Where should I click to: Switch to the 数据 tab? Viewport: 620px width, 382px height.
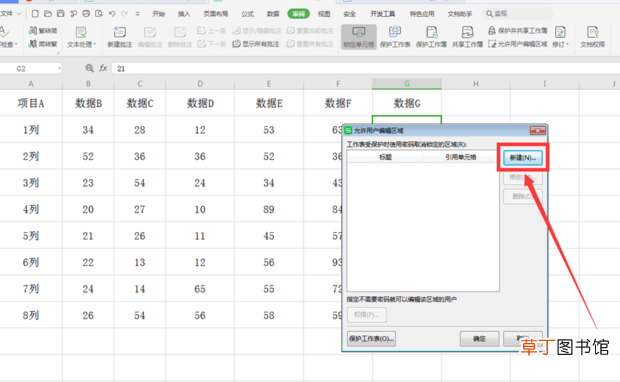pos(273,14)
